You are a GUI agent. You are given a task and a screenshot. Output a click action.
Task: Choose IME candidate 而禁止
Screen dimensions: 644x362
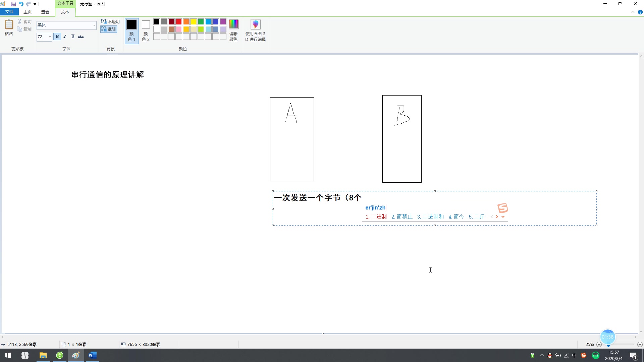click(402, 217)
